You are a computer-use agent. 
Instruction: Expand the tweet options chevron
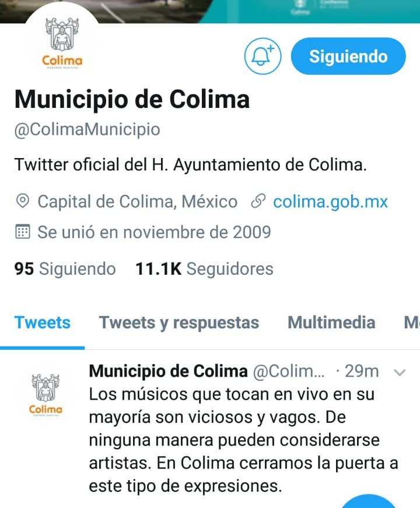400,372
